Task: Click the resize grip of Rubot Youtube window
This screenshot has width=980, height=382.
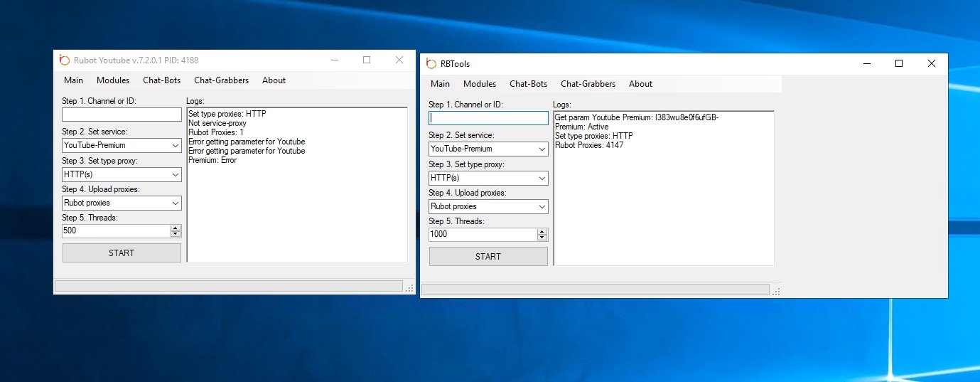Action: pyautogui.click(x=409, y=288)
